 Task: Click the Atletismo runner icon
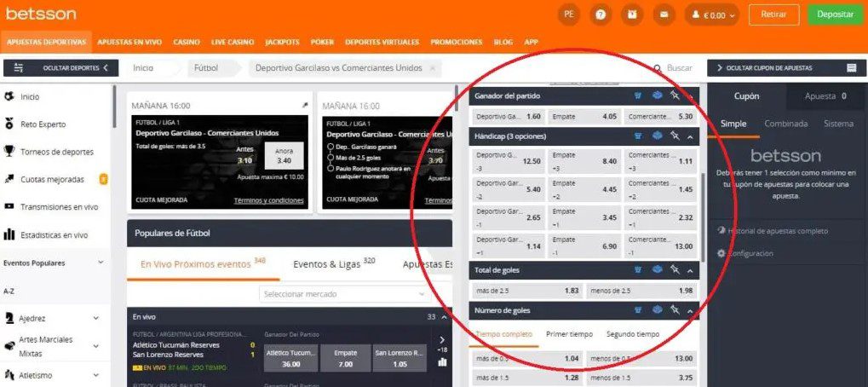click(9, 375)
